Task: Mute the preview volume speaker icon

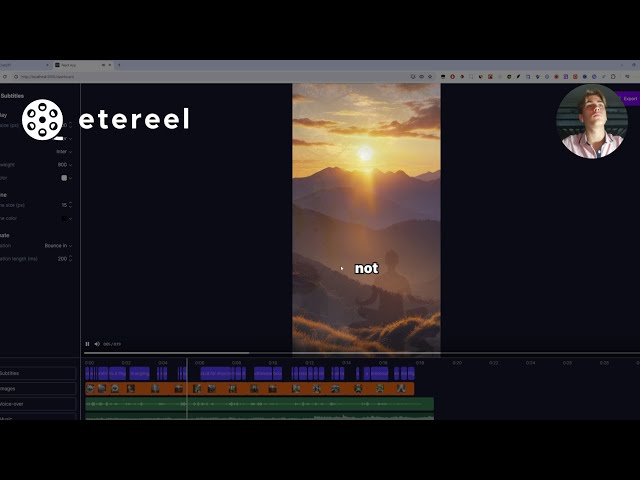Action: (x=97, y=344)
